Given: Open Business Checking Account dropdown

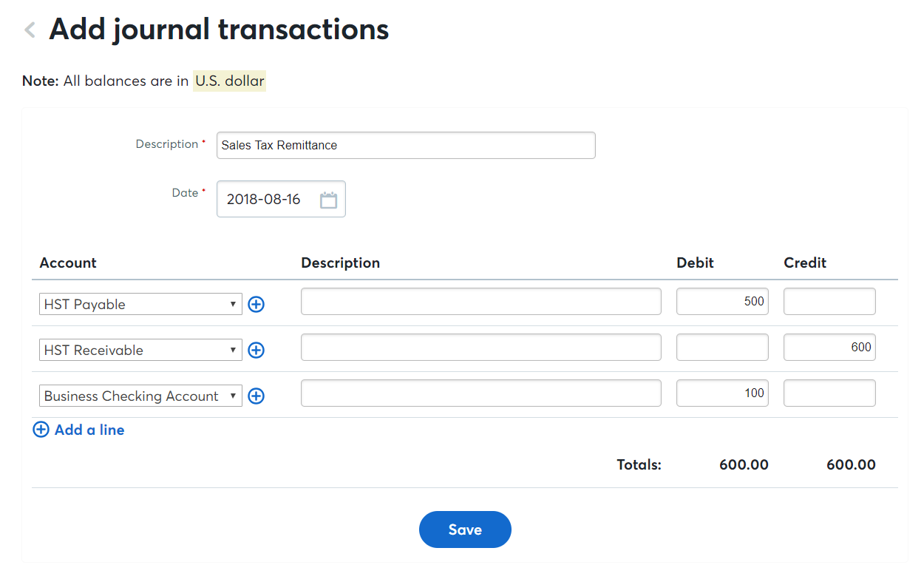Looking at the screenshot, I should click(x=140, y=396).
